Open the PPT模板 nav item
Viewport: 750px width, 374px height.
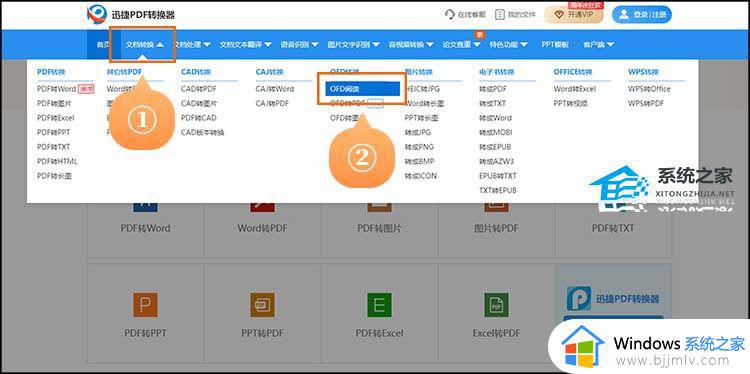[x=555, y=44]
